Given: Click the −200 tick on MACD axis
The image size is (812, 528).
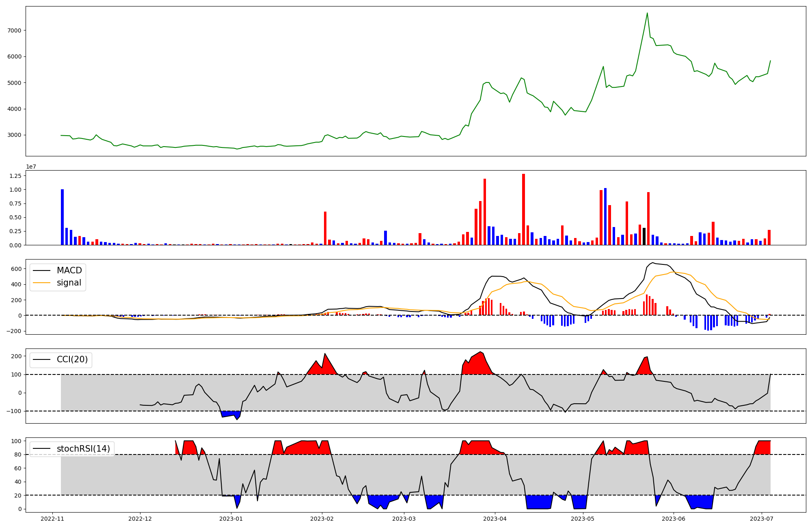Looking at the screenshot, I should 14,331.
